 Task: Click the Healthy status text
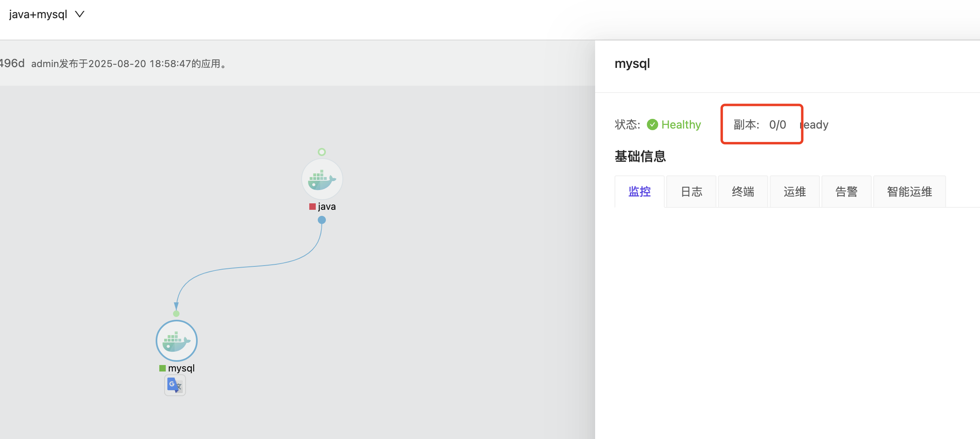click(x=681, y=125)
